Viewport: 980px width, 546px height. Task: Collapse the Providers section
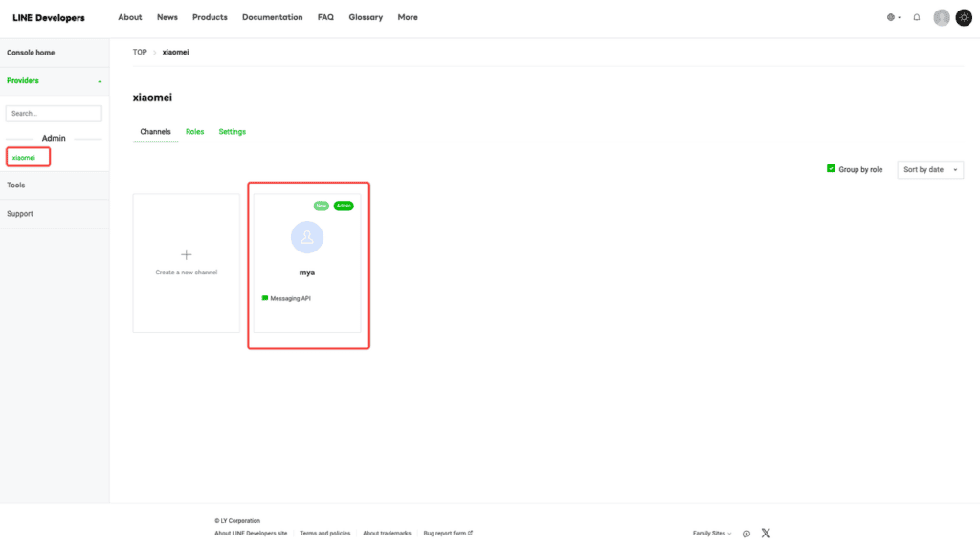(55, 81)
